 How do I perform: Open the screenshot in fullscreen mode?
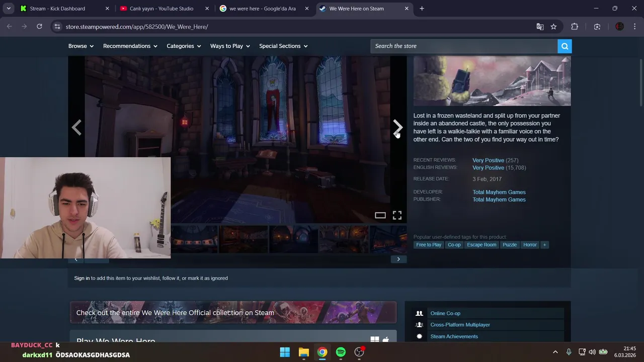pyautogui.click(x=397, y=215)
